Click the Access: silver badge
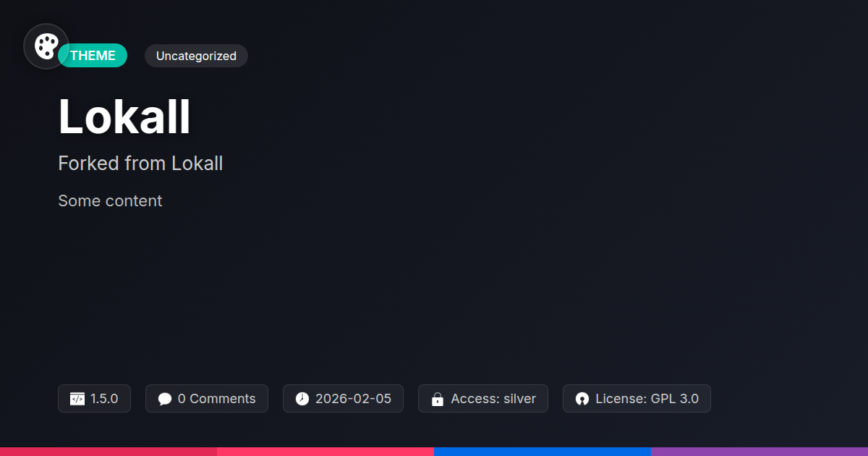 483,399
